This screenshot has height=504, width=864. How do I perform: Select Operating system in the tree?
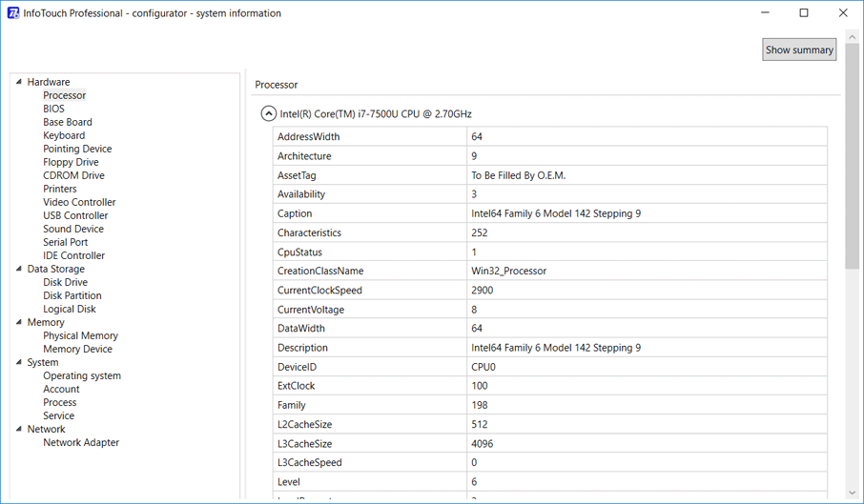click(82, 375)
